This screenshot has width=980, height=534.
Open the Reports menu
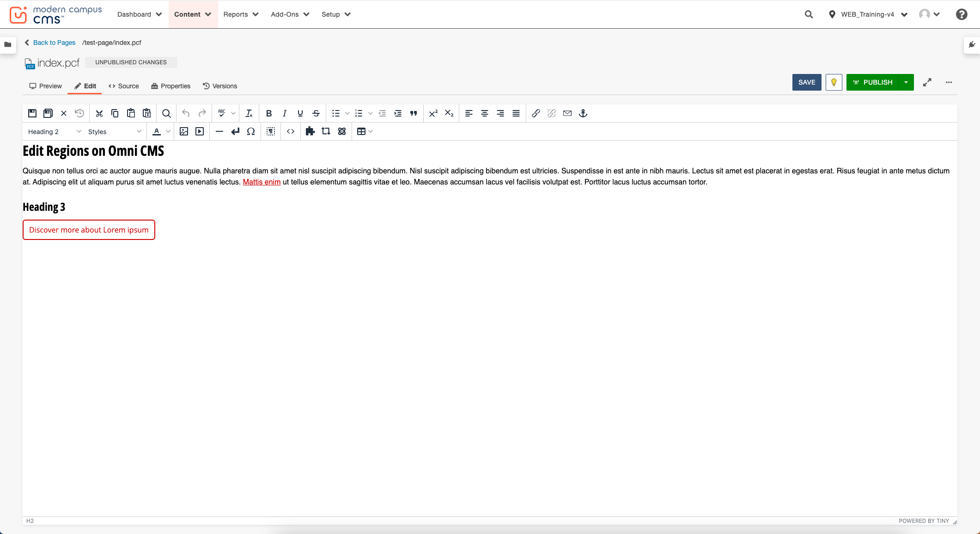tap(241, 14)
